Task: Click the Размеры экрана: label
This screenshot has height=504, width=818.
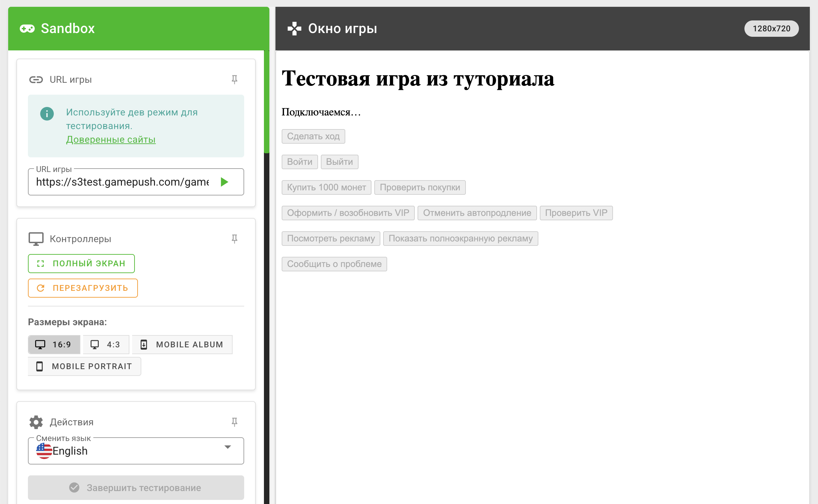Action: pyautogui.click(x=67, y=322)
